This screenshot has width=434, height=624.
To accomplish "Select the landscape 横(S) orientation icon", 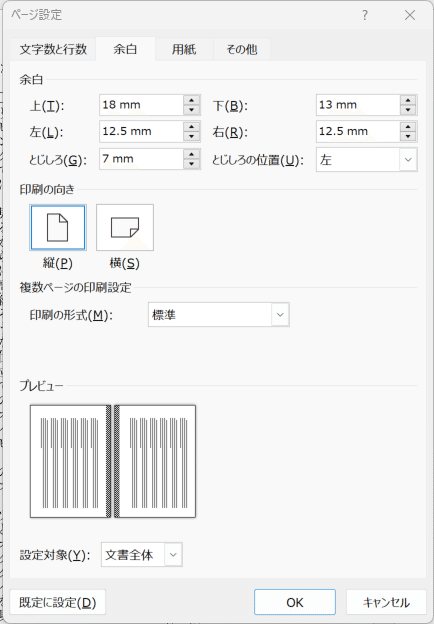I will 125,227.
